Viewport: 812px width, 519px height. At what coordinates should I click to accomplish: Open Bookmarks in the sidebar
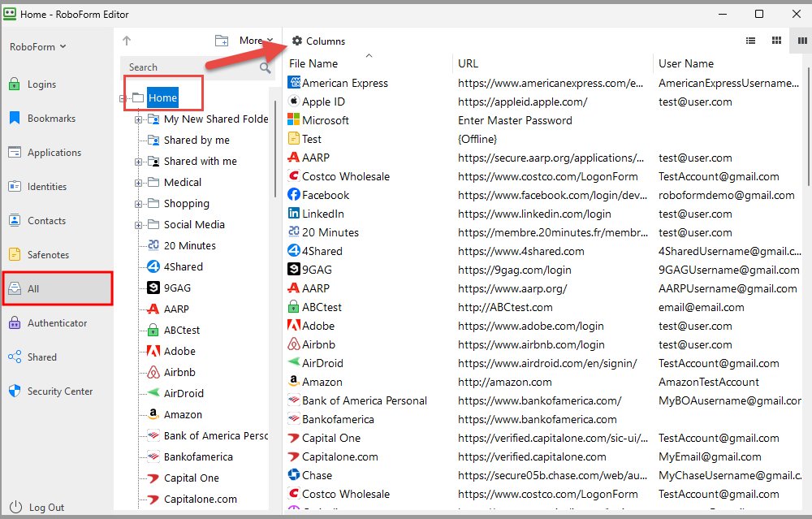tap(42, 118)
